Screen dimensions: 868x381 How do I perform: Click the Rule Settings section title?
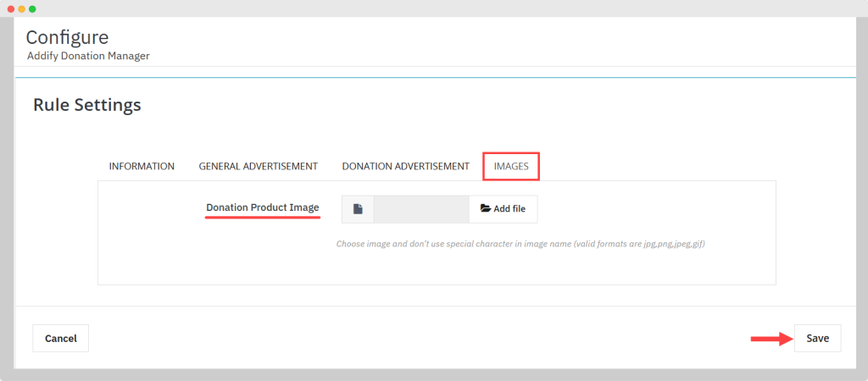(x=86, y=105)
